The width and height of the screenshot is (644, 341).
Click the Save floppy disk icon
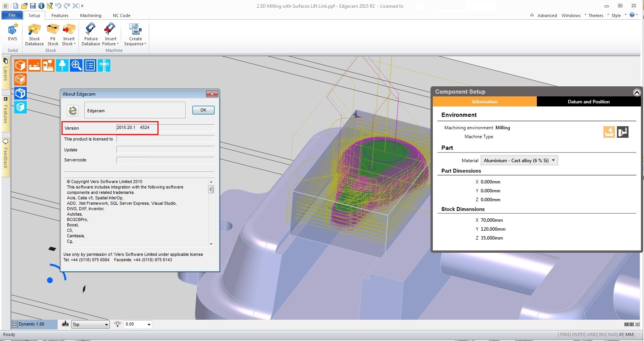point(33,6)
